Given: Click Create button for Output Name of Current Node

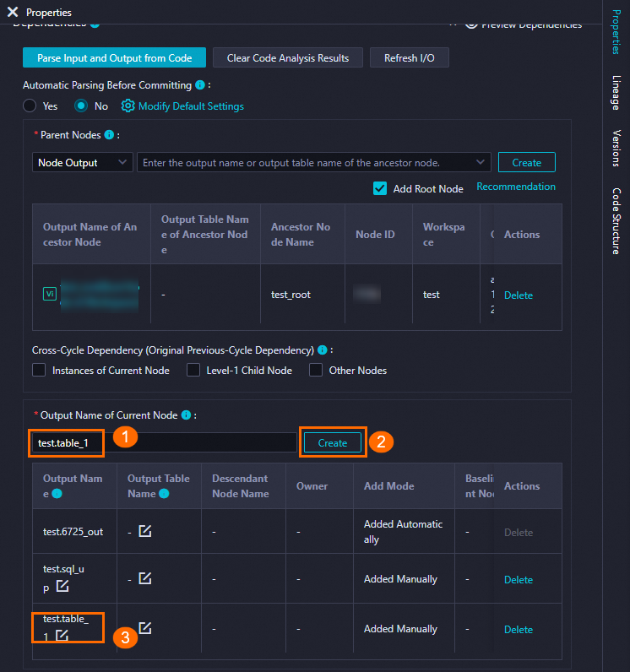Looking at the screenshot, I should pos(333,442).
